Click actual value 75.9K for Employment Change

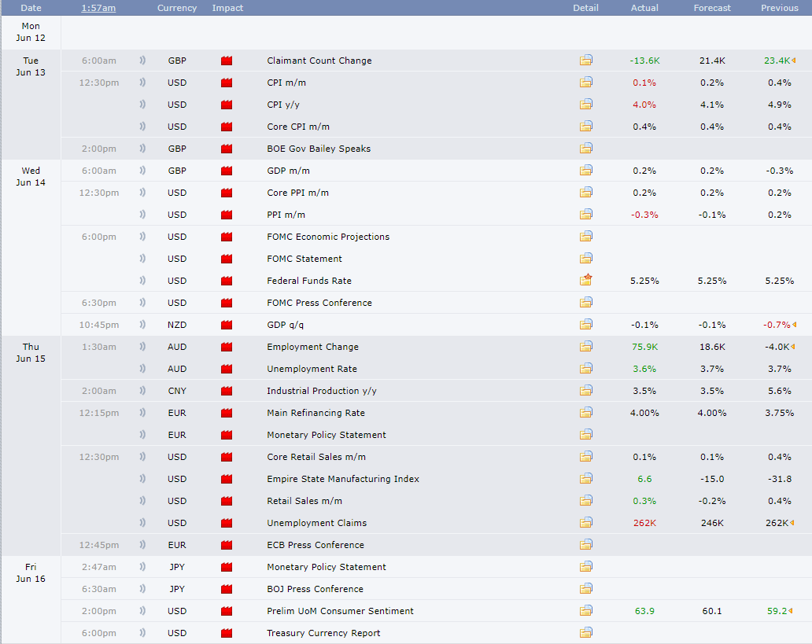tap(644, 347)
